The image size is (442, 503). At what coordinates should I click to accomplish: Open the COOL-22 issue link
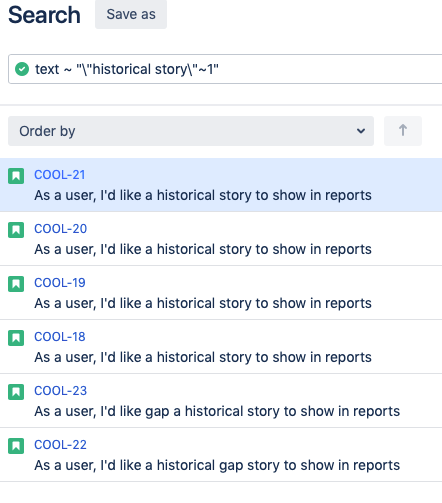(x=60, y=445)
